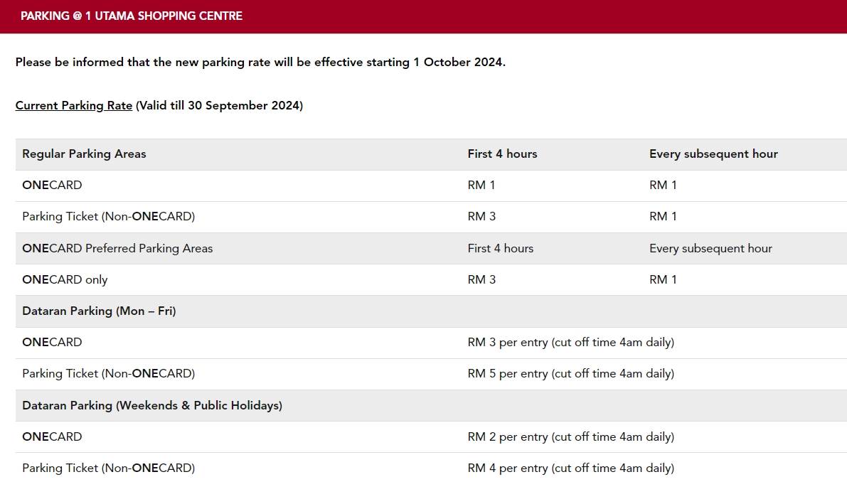Click the Every subsequent hour column header
The height and width of the screenshot is (504, 847).
713,154
